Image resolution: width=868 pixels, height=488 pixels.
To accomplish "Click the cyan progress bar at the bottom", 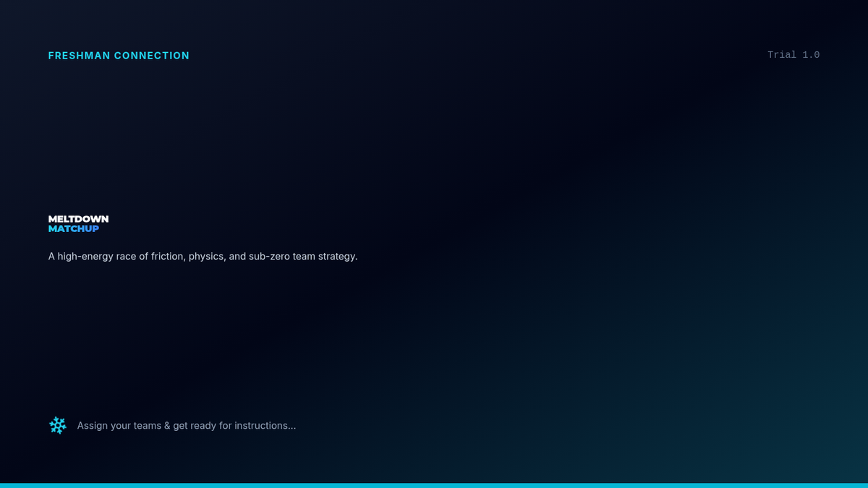I will pos(434,485).
